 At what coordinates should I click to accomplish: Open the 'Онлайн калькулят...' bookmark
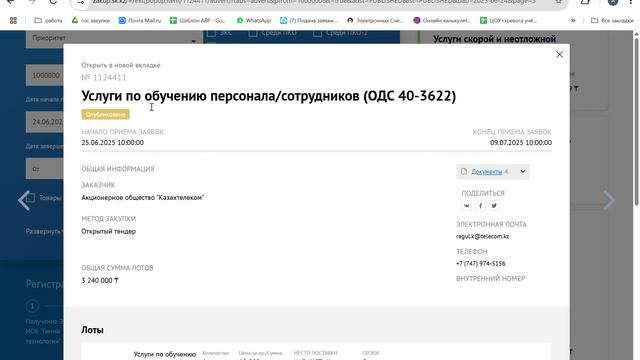(x=442, y=20)
